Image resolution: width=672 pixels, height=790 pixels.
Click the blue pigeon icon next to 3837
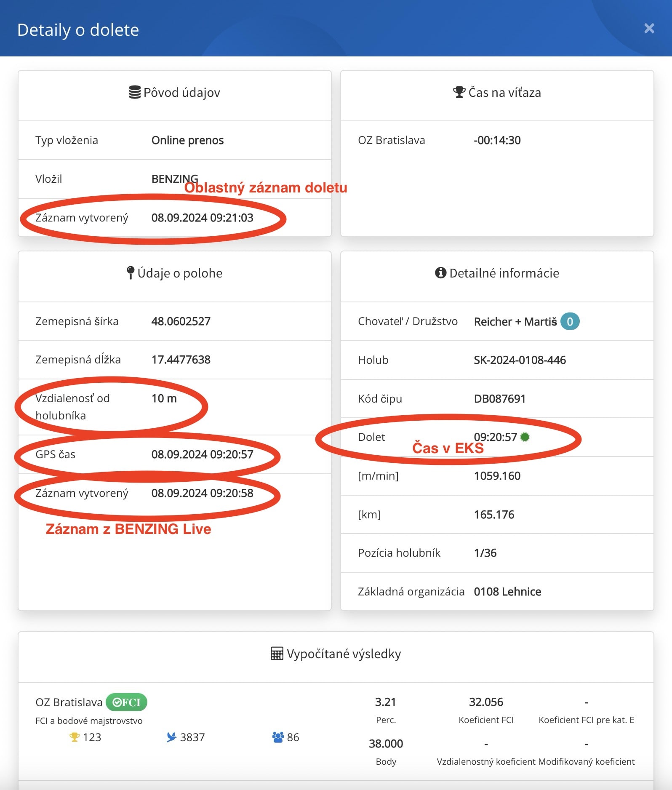(x=171, y=737)
